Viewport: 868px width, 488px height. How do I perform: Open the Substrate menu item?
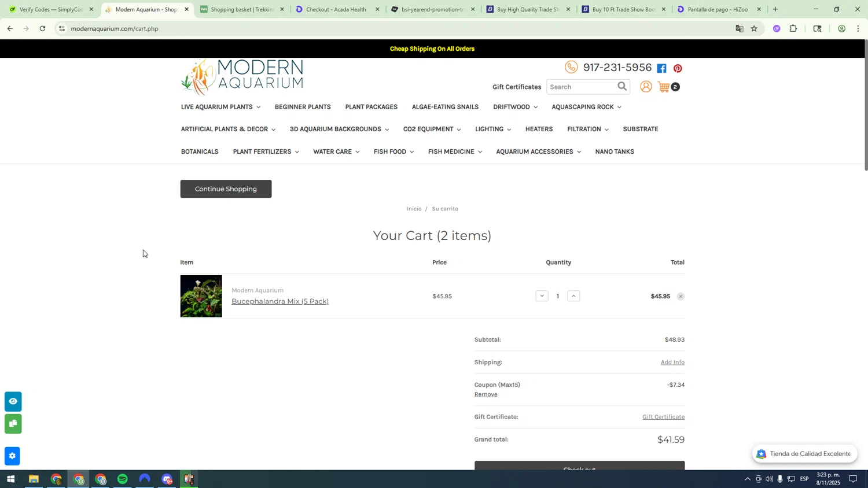click(641, 129)
